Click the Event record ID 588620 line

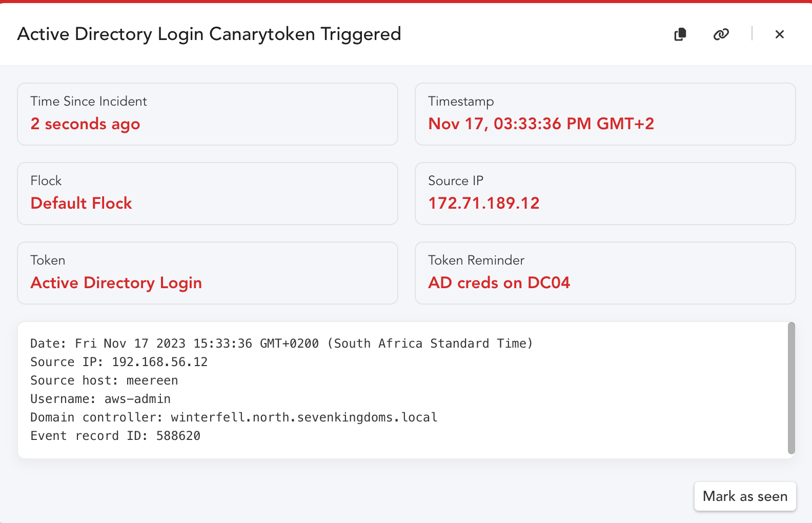115,436
